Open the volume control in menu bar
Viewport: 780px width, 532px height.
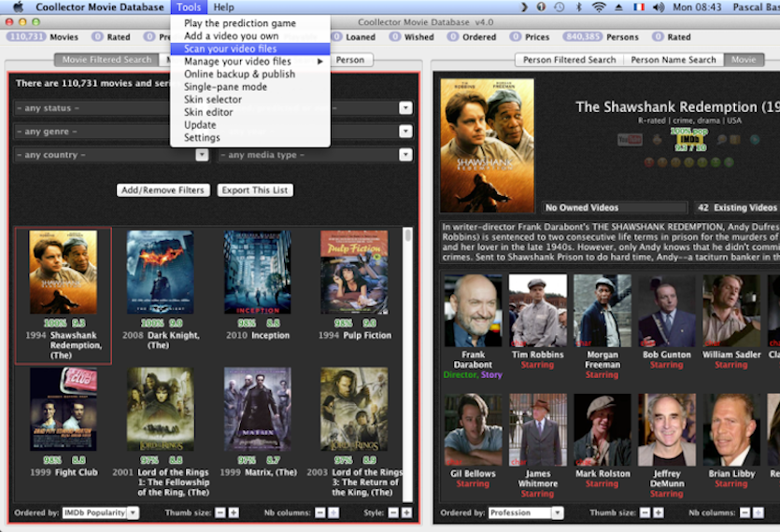(659, 7)
